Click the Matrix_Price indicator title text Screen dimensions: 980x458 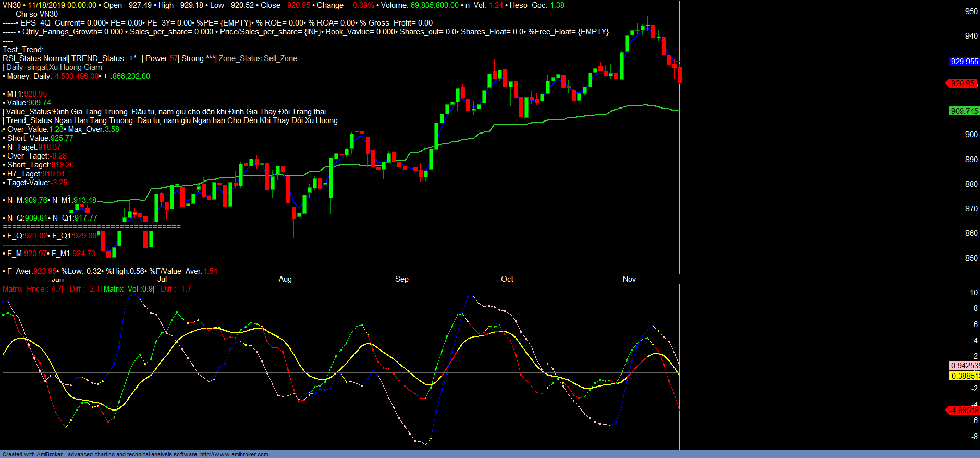pos(23,289)
